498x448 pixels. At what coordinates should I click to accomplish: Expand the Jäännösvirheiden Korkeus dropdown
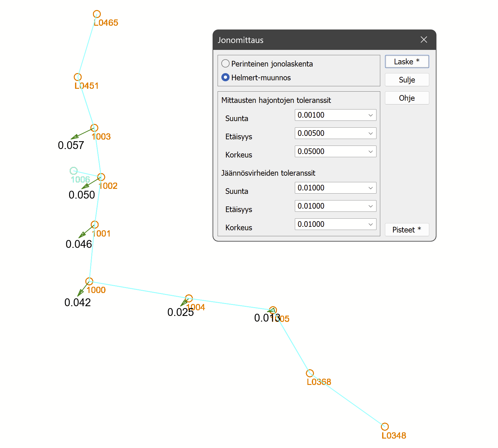[x=371, y=224]
